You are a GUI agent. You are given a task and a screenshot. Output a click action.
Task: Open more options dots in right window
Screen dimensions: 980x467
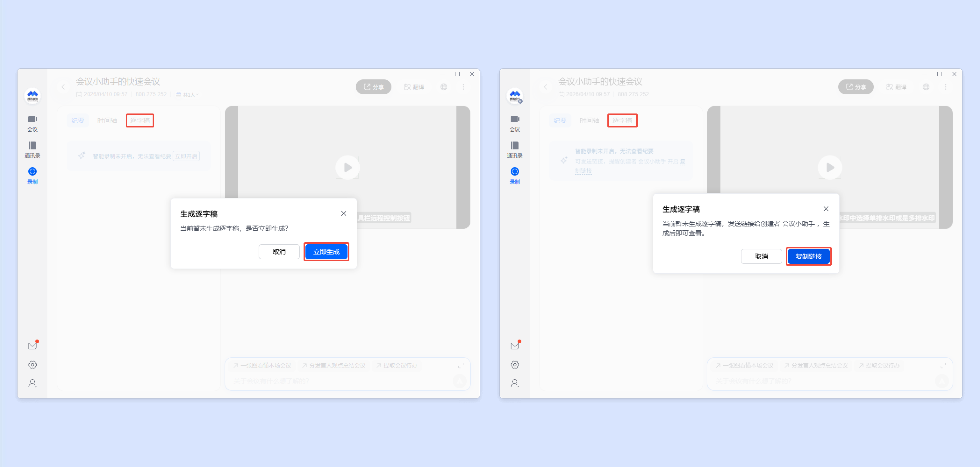[946, 87]
